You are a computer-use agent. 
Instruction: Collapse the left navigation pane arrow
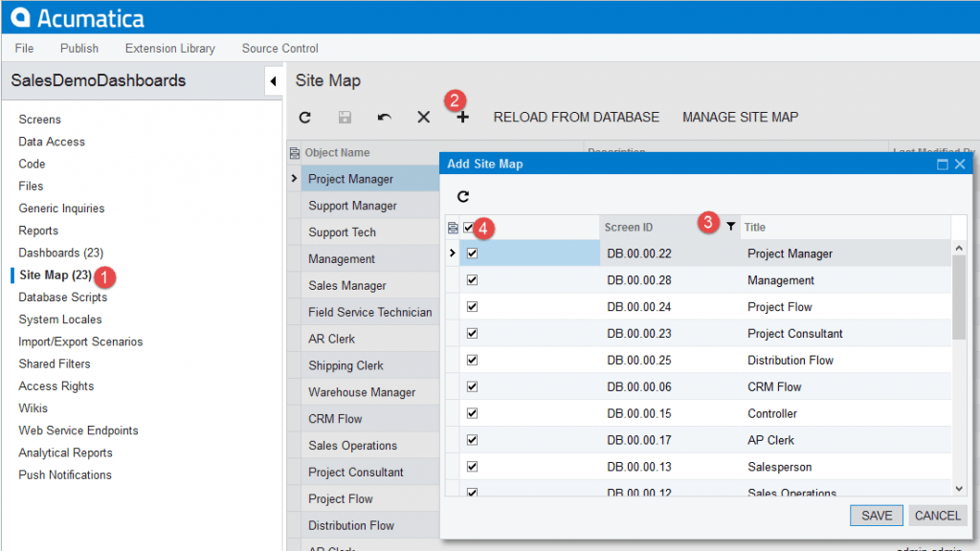(x=273, y=81)
